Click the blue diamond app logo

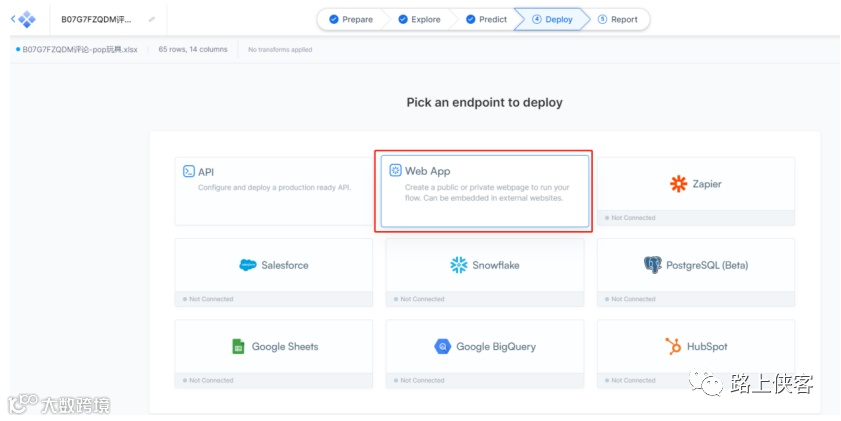27,19
